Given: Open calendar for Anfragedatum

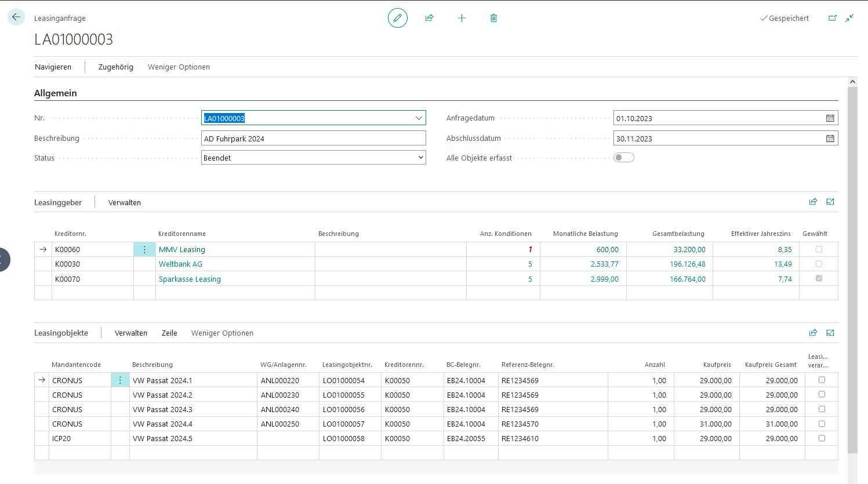Looking at the screenshot, I should 830,118.
